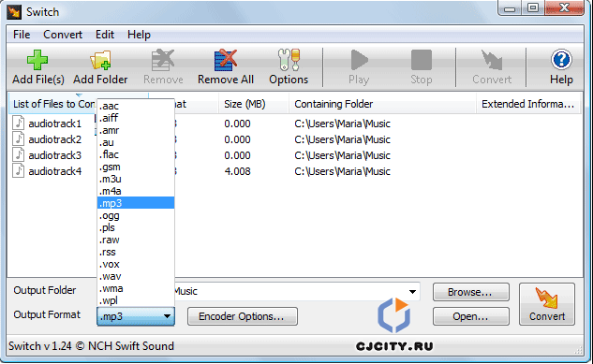Choose .gsm from the format list
The width and height of the screenshot is (593, 364).
coord(136,167)
